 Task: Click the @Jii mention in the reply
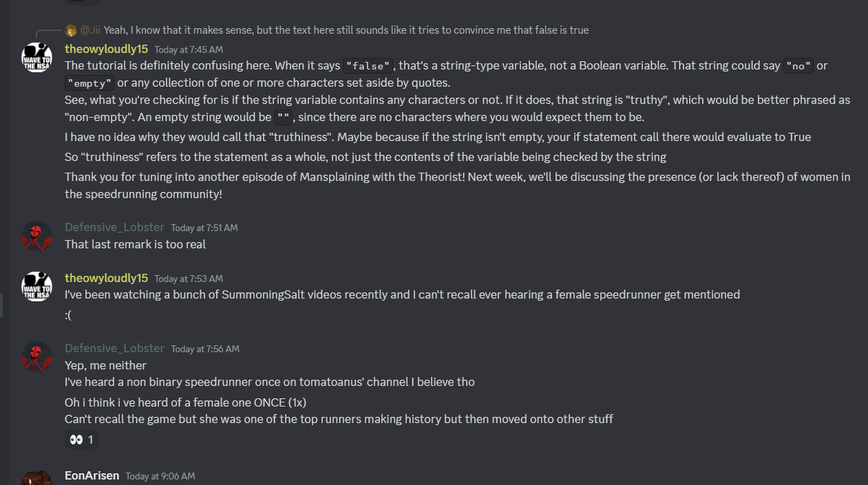click(90, 30)
